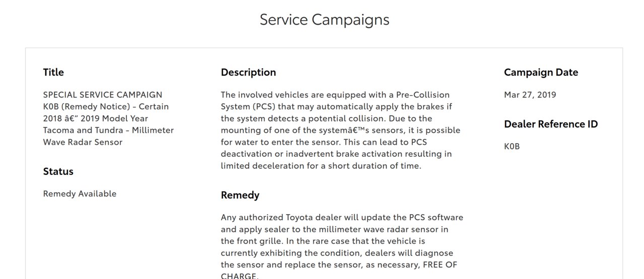Click the 'limited deceleration' description line
Viewport: 644px width, 279px height.
pos(321,165)
